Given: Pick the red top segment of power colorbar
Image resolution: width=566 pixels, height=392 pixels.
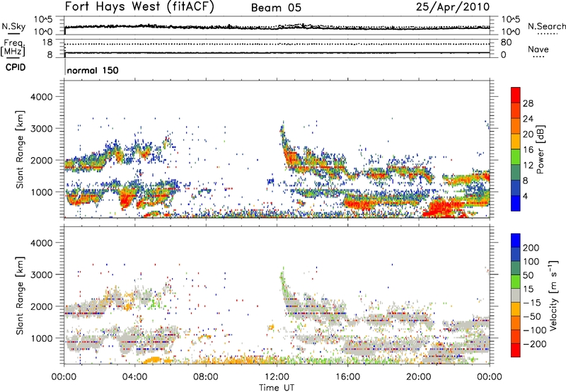Looking at the screenshot, I should (516, 95).
